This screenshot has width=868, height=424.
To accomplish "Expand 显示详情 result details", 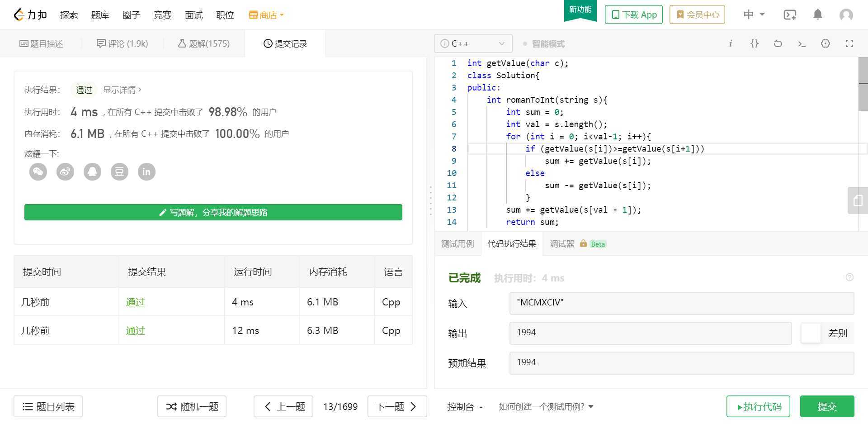I will (122, 90).
